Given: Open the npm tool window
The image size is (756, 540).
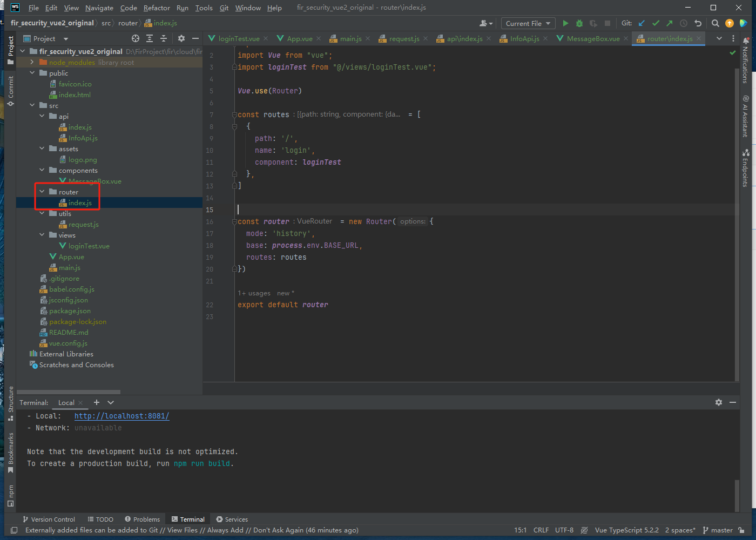Looking at the screenshot, I should [x=10, y=496].
